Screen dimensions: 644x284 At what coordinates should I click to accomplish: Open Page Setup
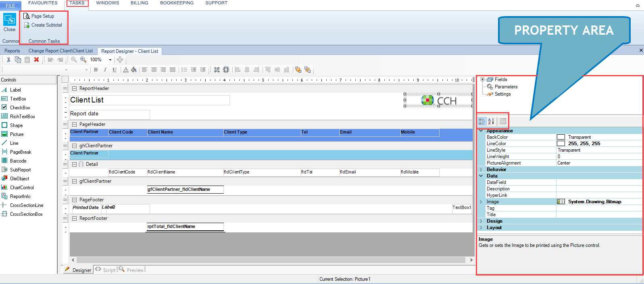click(39, 16)
